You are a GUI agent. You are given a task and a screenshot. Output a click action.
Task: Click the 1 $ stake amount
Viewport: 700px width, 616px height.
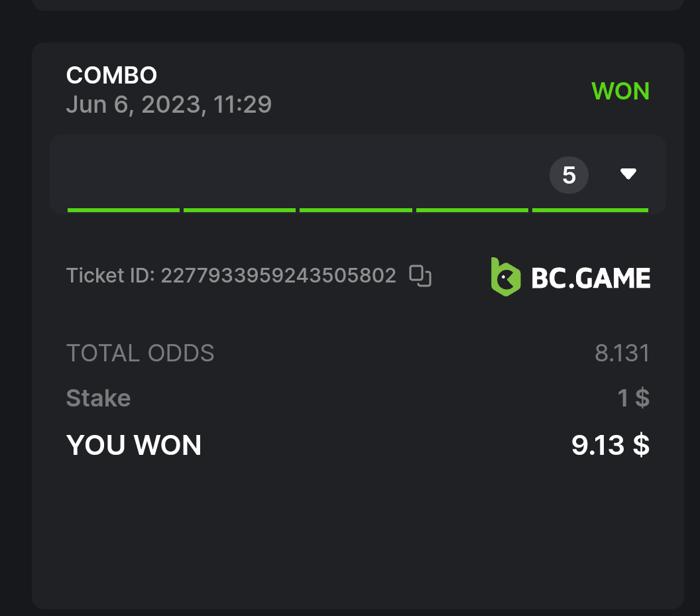pos(633,399)
